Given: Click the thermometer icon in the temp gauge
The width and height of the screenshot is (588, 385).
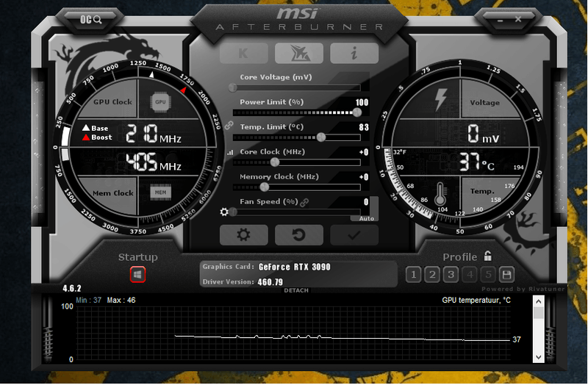Looking at the screenshot, I should pos(440,194).
